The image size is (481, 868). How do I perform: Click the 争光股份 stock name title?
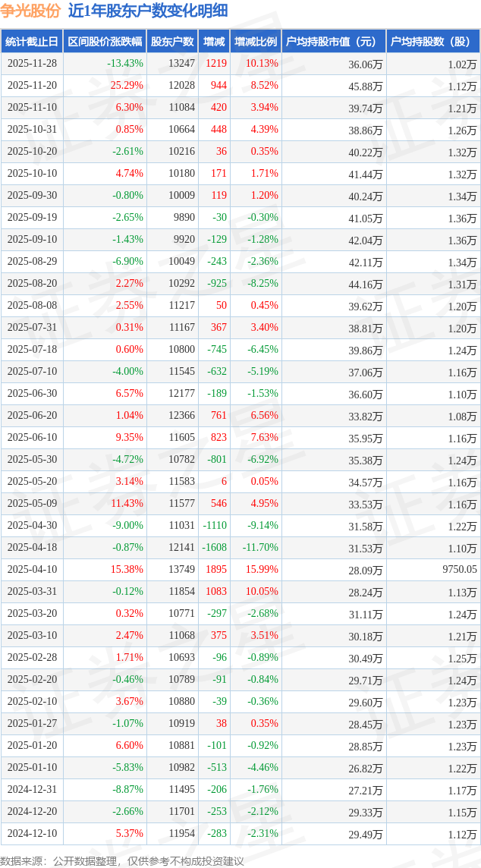click(x=31, y=11)
